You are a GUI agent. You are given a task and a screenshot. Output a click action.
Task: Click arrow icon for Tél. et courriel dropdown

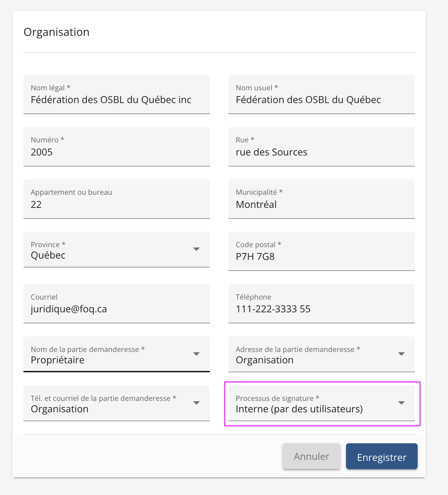196,403
